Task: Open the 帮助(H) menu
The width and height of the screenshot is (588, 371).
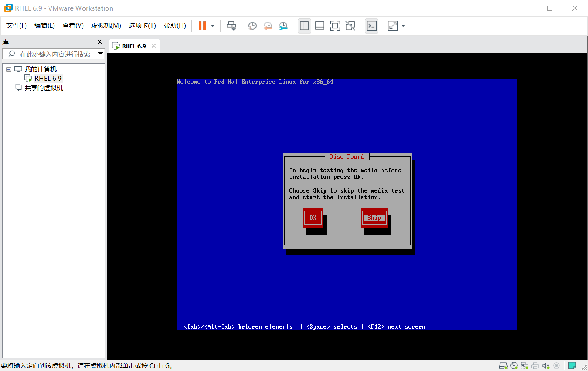Action: coord(175,25)
